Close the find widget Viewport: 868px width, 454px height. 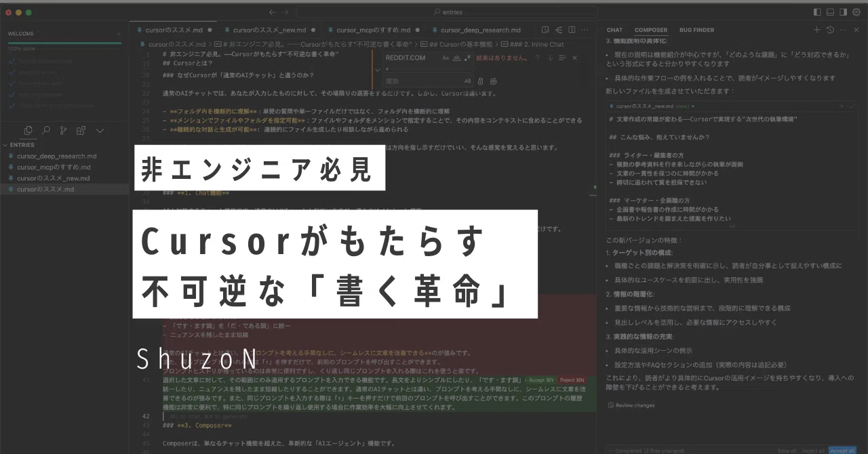[575, 58]
